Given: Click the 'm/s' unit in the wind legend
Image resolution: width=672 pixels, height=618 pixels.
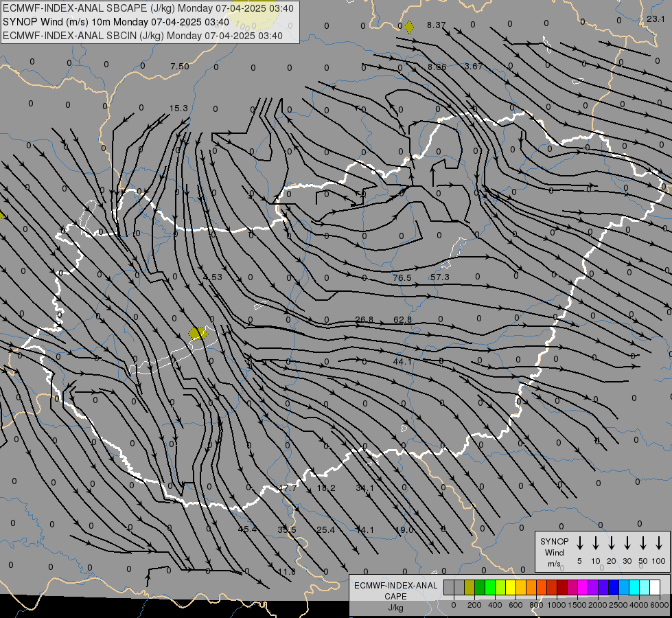Looking at the screenshot, I should (554, 564).
